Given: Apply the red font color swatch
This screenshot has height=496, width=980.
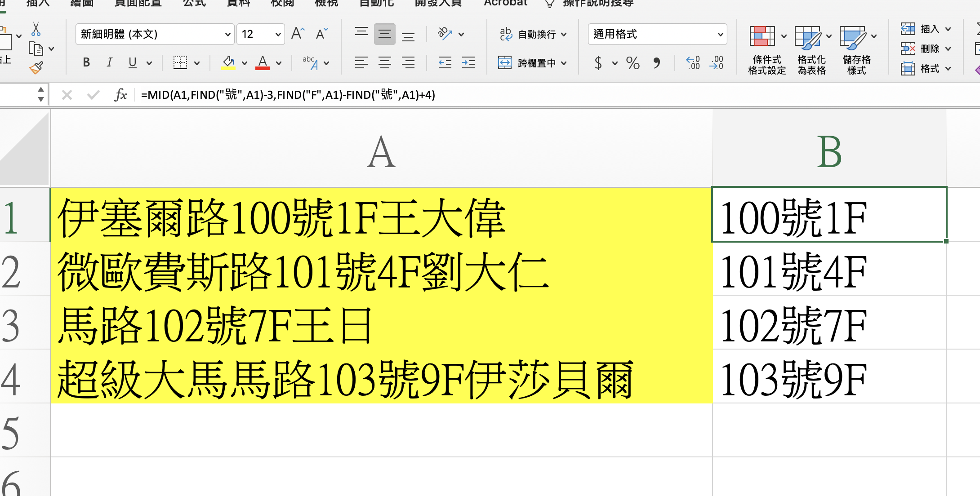Looking at the screenshot, I should click(x=263, y=63).
